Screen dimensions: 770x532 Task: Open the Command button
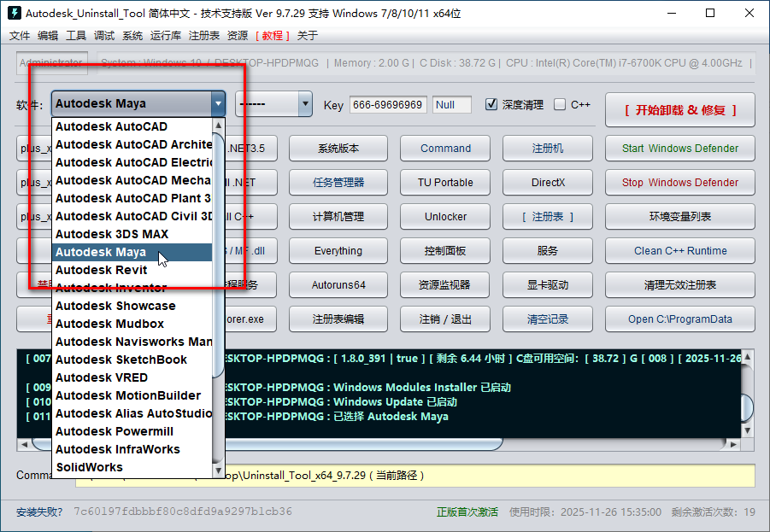[x=445, y=149]
